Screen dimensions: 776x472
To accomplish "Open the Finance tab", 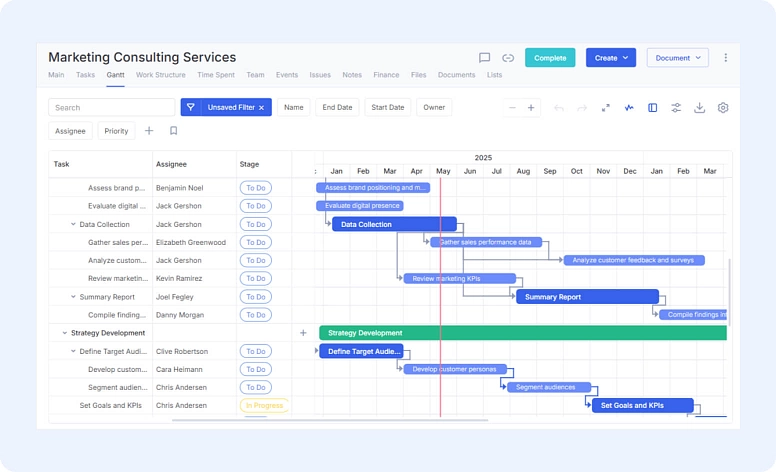I will coord(386,75).
